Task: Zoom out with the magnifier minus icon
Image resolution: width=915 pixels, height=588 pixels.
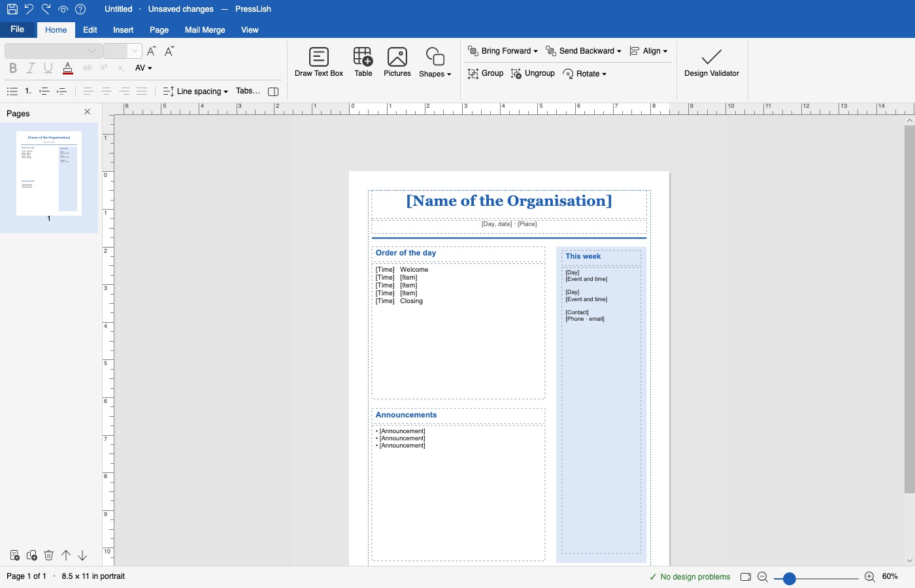Action: tap(762, 577)
